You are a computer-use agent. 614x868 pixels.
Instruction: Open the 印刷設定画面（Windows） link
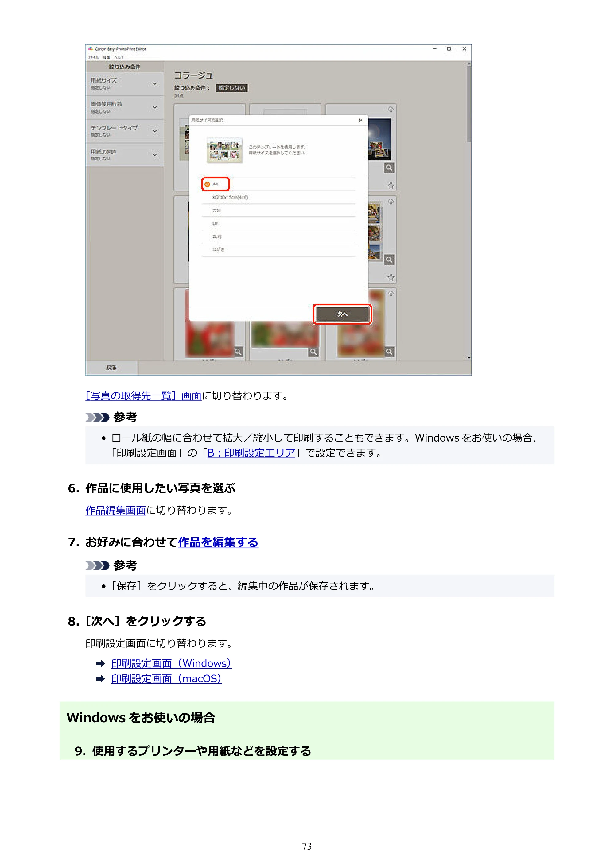click(x=171, y=663)
